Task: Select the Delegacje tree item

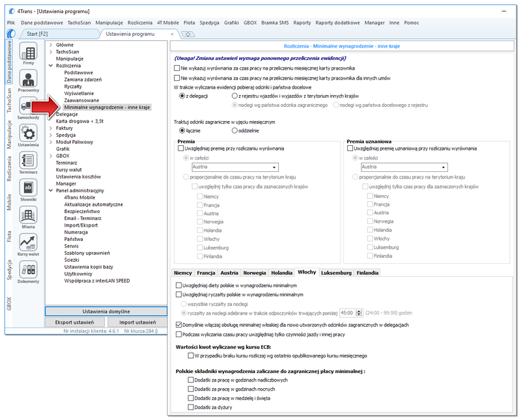Action: 67,115
